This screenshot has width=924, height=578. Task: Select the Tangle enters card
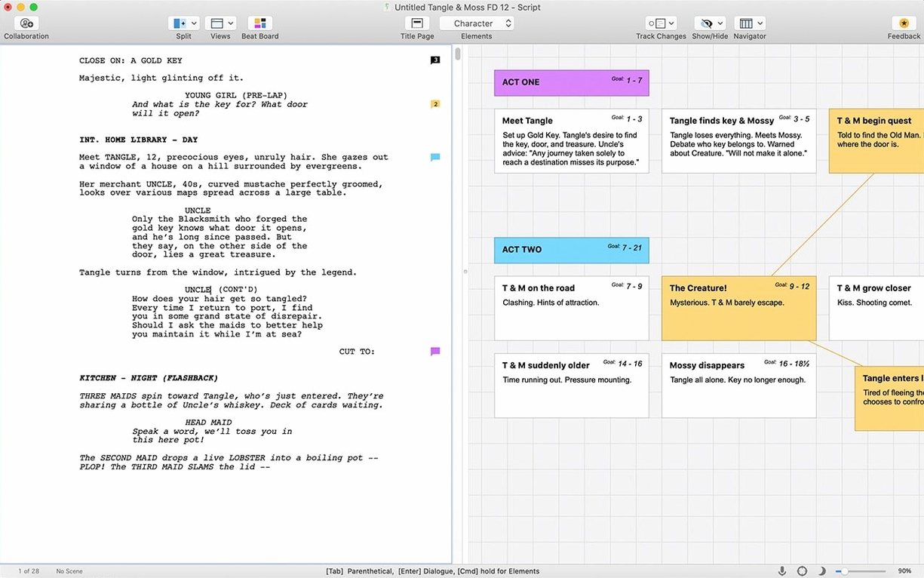(x=889, y=398)
